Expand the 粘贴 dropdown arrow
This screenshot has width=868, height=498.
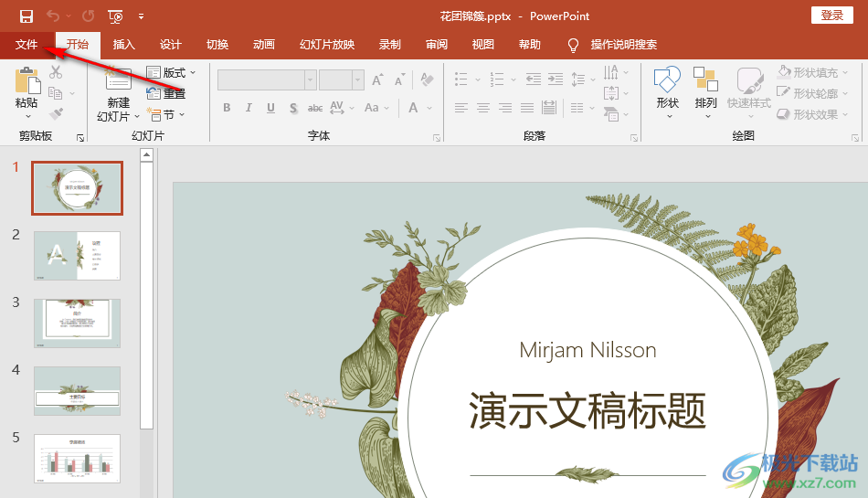[x=27, y=117]
